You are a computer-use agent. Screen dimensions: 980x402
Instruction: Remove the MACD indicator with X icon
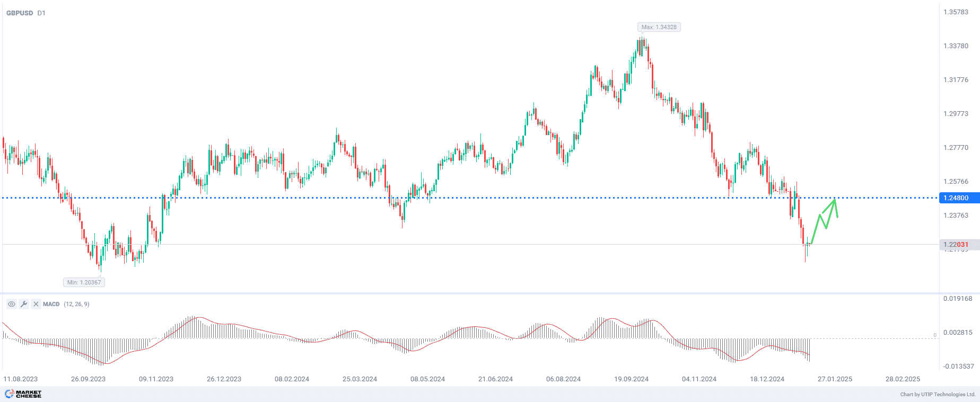tap(36, 304)
